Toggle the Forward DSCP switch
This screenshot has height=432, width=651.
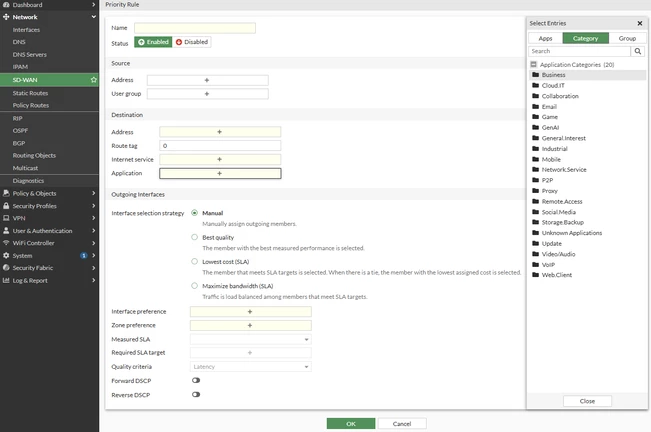[x=196, y=380]
